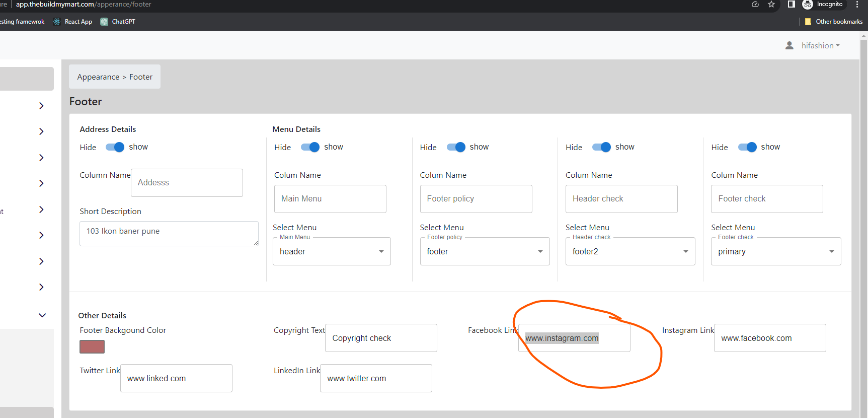The image size is (868, 418).
Task: Expand the first sidebar chevron arrow
Action: pos(41,106)
